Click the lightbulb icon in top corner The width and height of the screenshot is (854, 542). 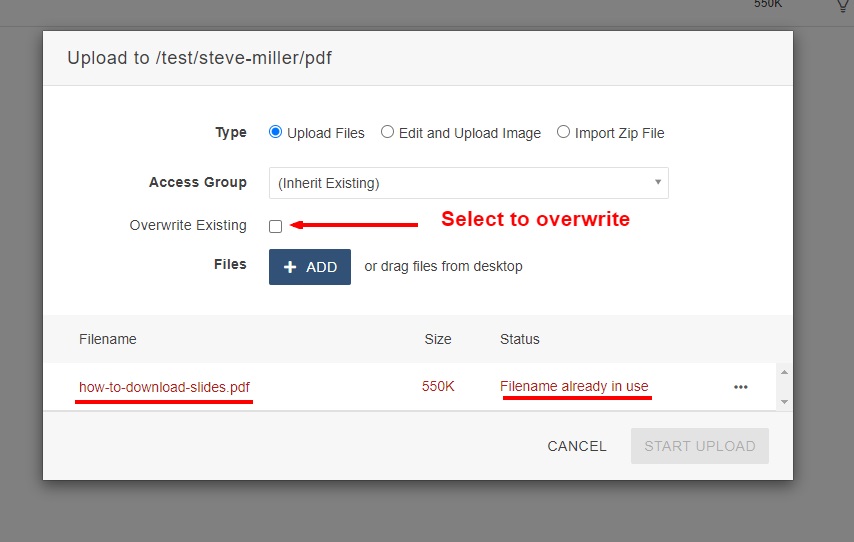843,6
